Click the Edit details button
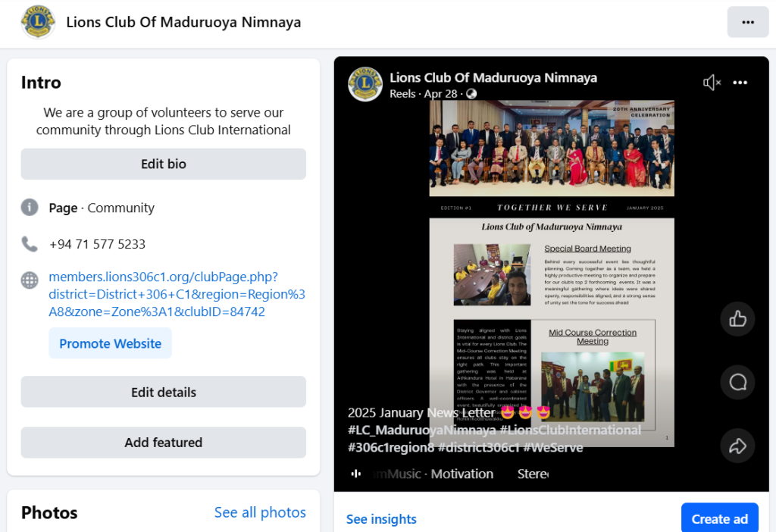Screen dimensions: 776x532 click(x=164, y=392)
